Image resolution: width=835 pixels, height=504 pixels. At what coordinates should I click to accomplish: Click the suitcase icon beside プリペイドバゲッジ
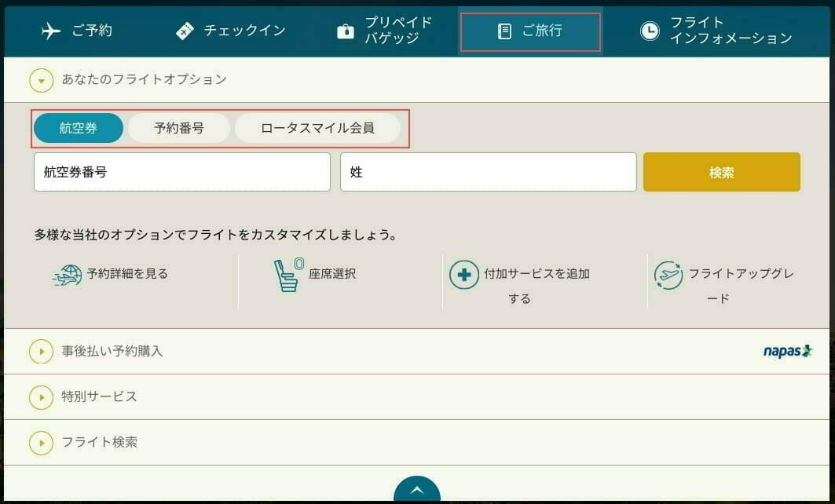346,31
